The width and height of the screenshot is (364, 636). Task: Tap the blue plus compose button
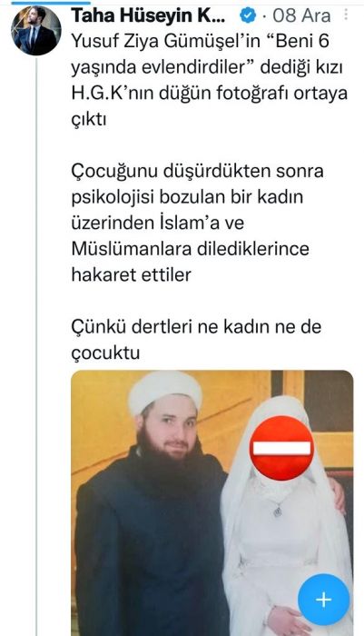click(x=323, y=600)
